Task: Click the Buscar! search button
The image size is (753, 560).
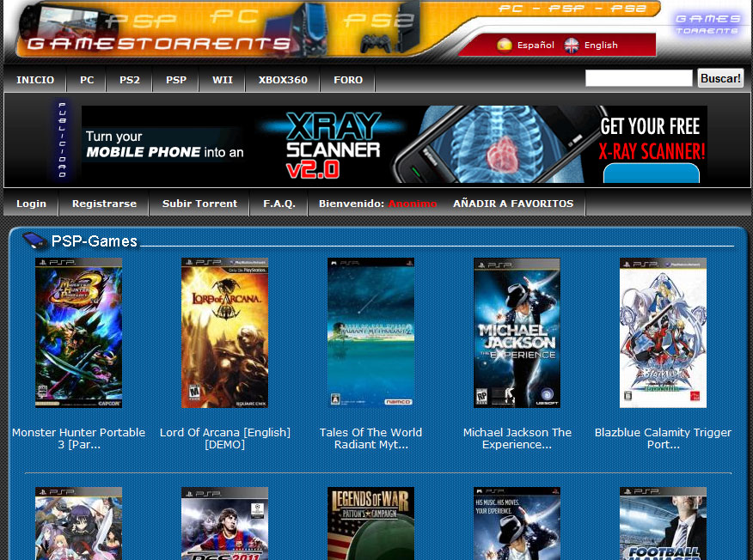Action: click(720, 78)
